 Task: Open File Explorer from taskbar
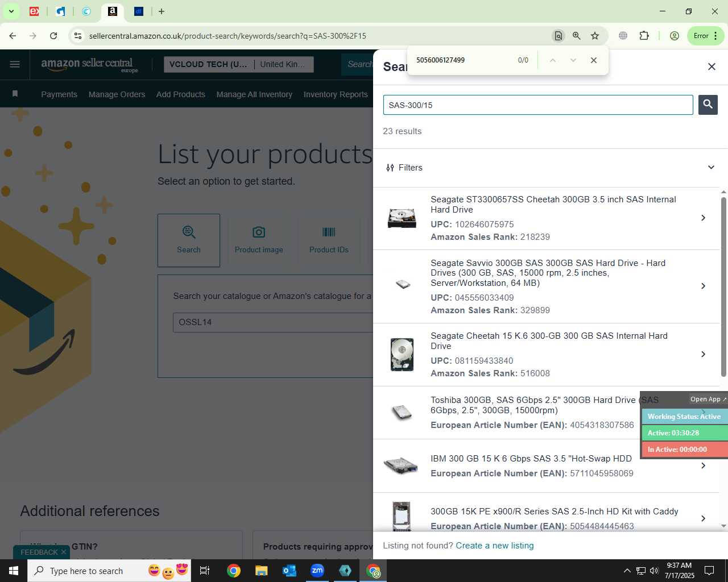pyautogui.click(x=261, y=571)
